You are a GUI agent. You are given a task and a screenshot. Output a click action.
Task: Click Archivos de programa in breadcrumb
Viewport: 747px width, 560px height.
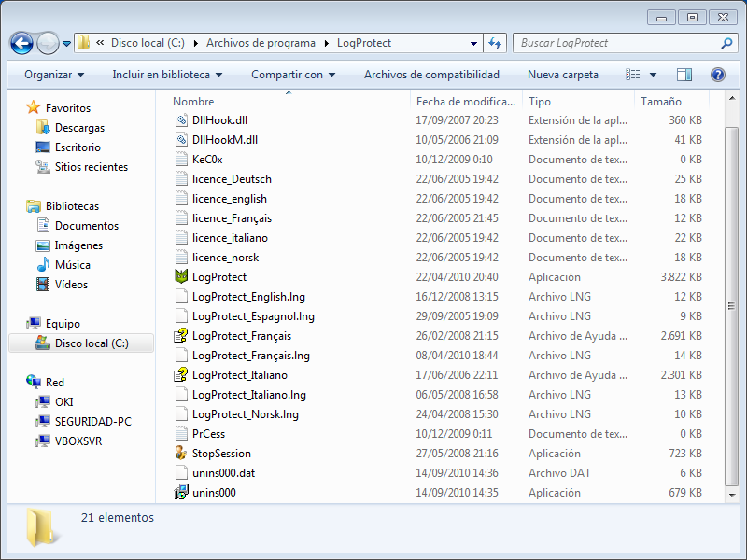261,43
